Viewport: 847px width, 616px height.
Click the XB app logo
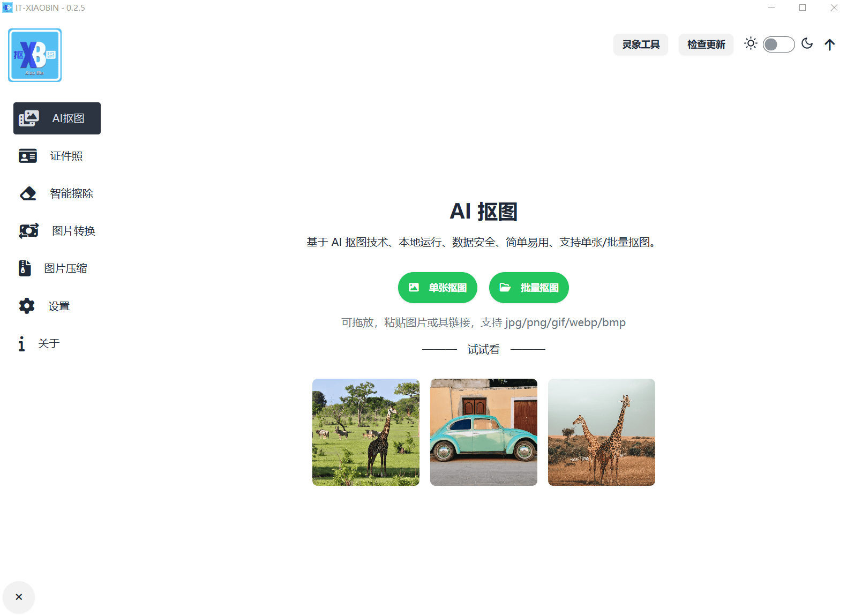35,55
